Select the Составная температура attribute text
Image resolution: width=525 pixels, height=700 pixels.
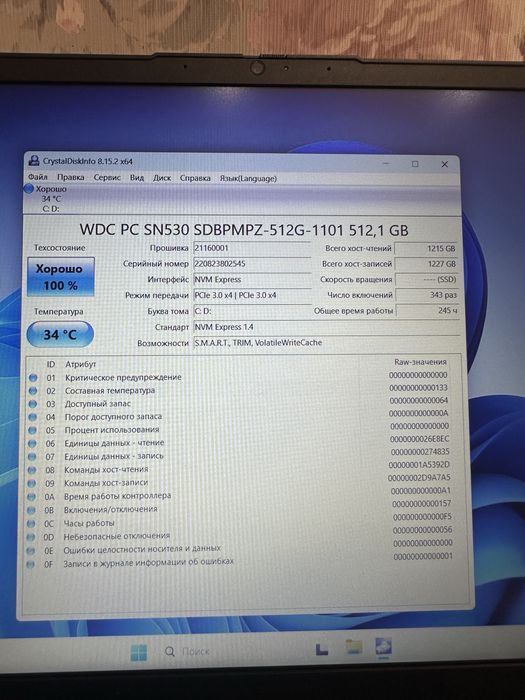pyautogui.click(x=110, y=390)
